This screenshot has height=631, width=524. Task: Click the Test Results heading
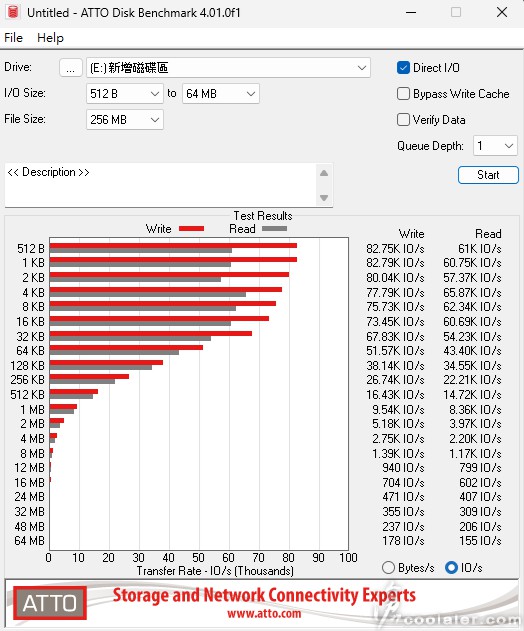pyautogui.click(x=263, y=216)
